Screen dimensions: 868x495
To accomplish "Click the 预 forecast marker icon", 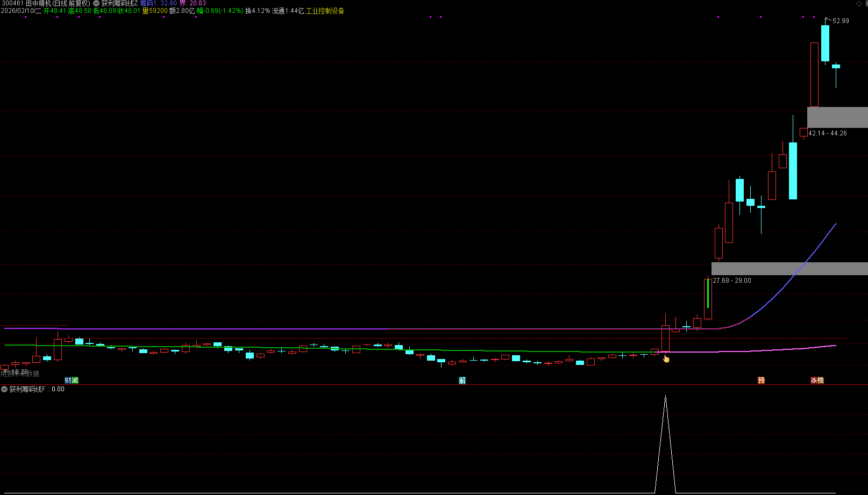I will (761, 381).
